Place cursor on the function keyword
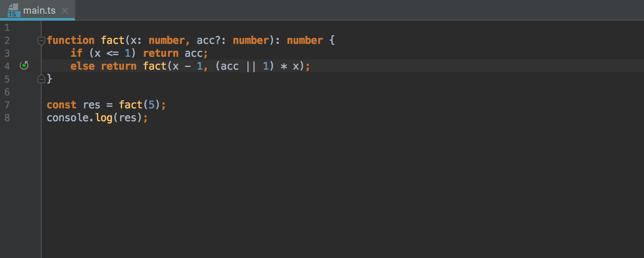644x258 pixels. (71, 40)
